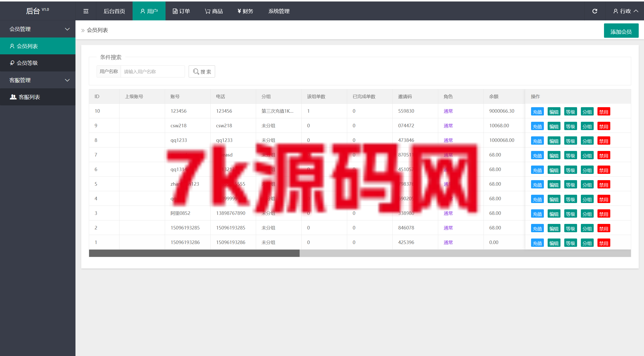Click 禁用 for account 阿里0852
The width and height of the screenshot is (644, 356).
[x=604, y=214]
